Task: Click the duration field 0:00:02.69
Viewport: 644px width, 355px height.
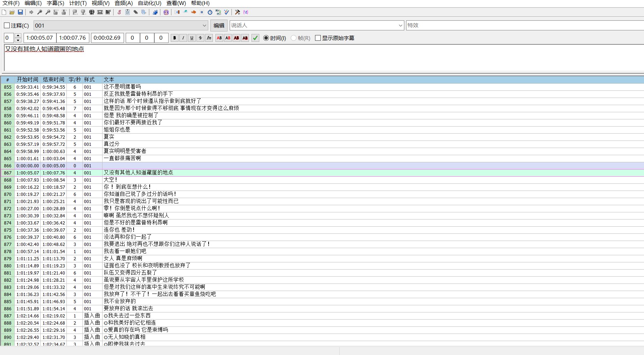Action: (107, 38)
